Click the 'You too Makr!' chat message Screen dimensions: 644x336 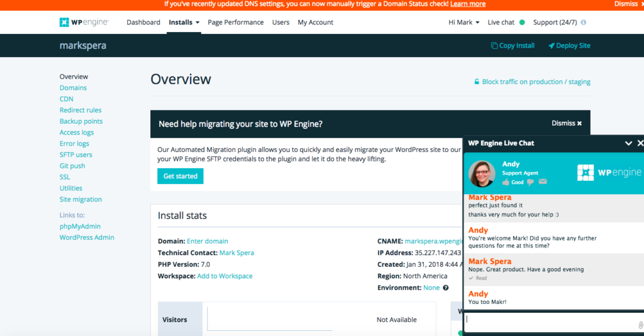point(487,301)
